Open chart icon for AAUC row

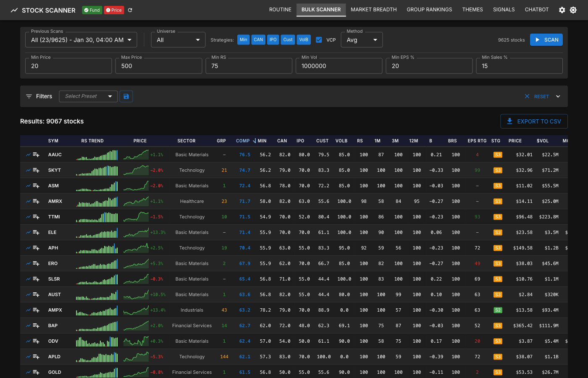pyautogui.click(x=28, y=155)
